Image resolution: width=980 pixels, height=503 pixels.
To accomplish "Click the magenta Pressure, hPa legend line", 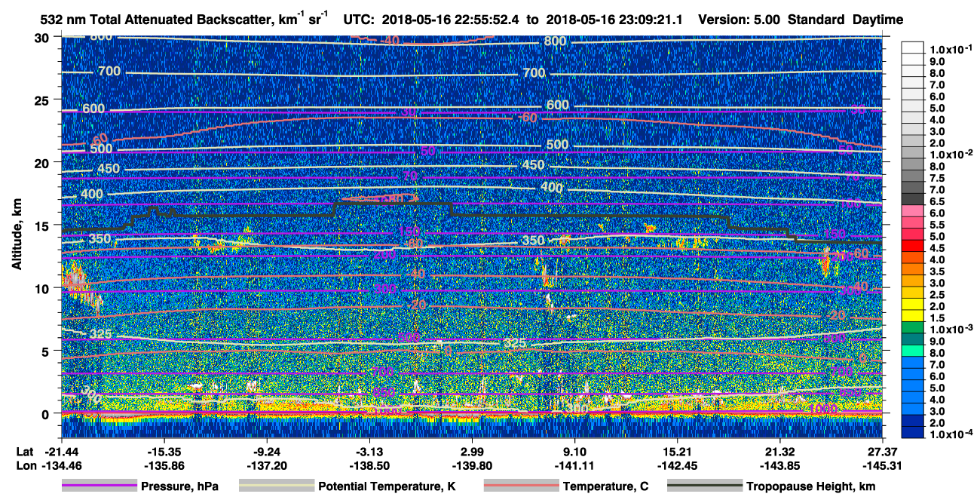I will click(x=100, y=486).
